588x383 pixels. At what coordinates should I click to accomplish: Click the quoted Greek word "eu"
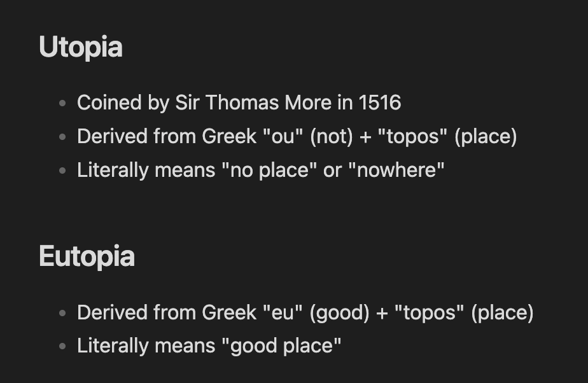tap(283, 312)
